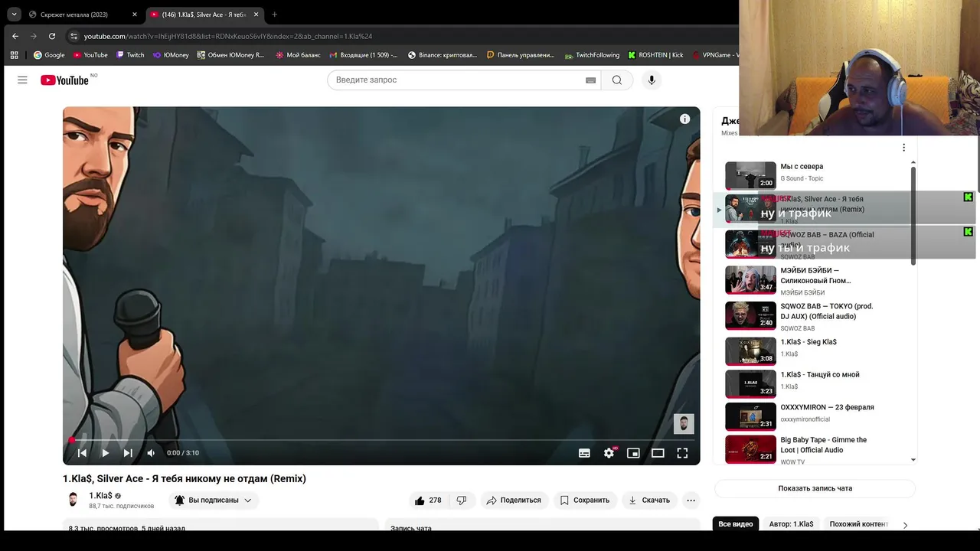Open player settings gear
Screen dimensions: 980x551
coord(609,453)
